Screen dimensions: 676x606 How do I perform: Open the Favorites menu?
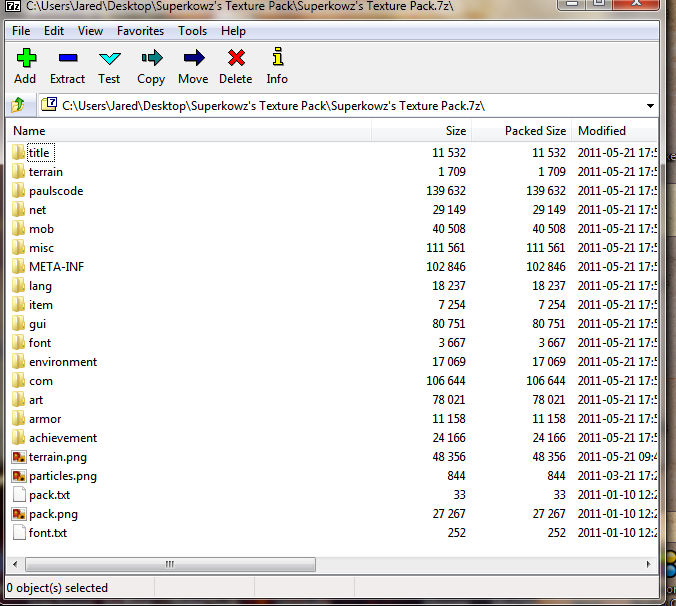coord(140,31)
